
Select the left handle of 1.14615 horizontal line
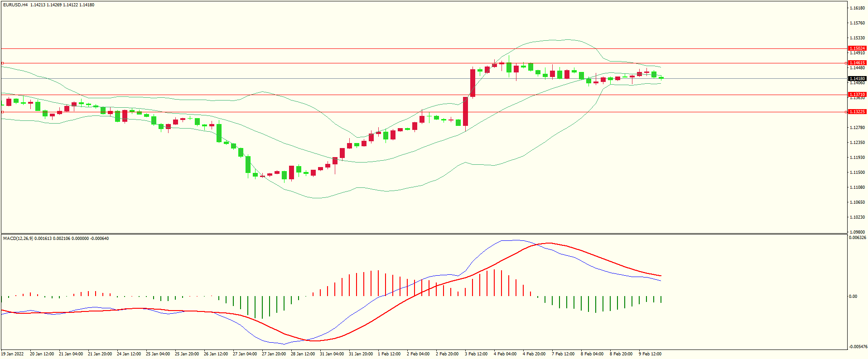[2, 63]
